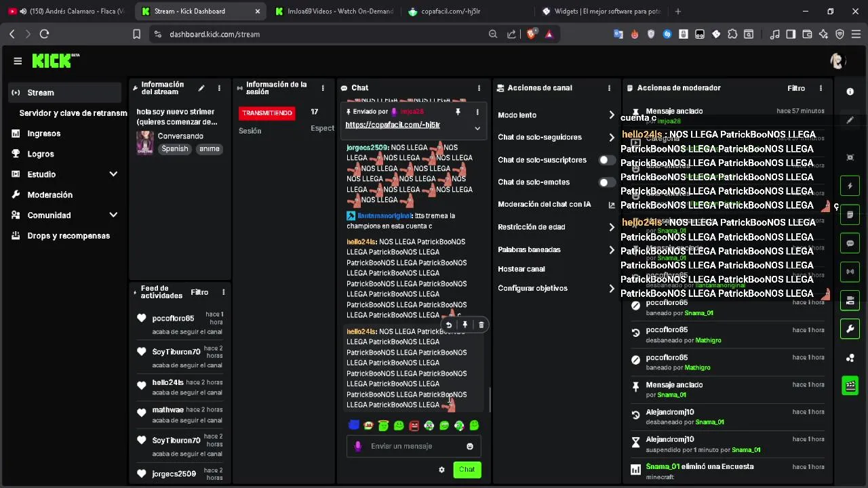This screenshot has width=868, height=488.
Task: Click the lightning bolt icon in right sidebar
Action: point(850,186)
